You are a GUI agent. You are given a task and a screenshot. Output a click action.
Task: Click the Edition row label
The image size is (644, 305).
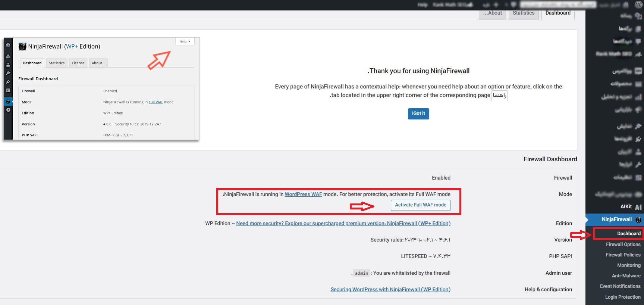[x=564, y=224]
